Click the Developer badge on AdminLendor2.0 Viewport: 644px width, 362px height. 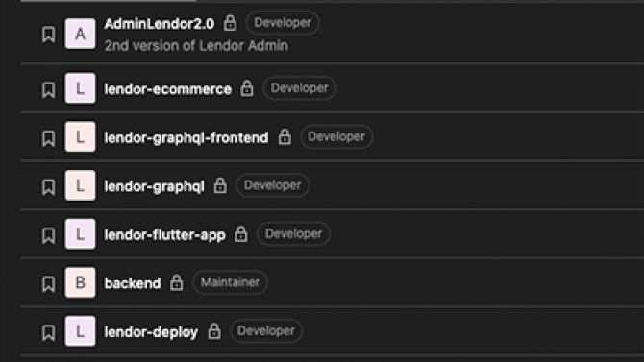point(283,23)
